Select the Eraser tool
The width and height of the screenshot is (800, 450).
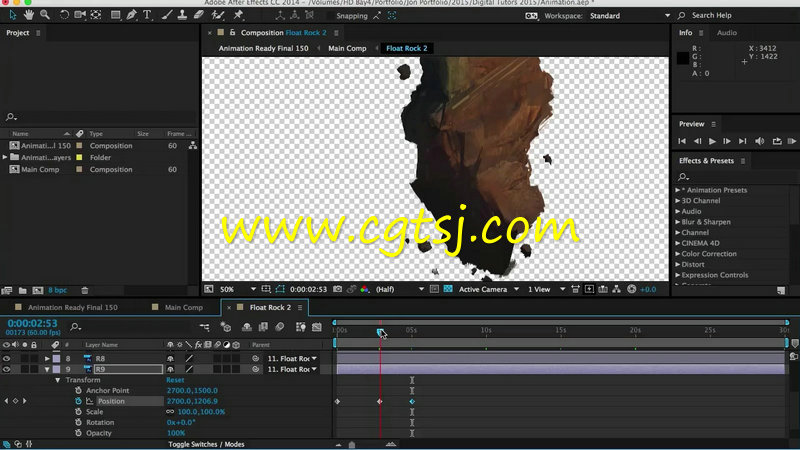[198, 15]
